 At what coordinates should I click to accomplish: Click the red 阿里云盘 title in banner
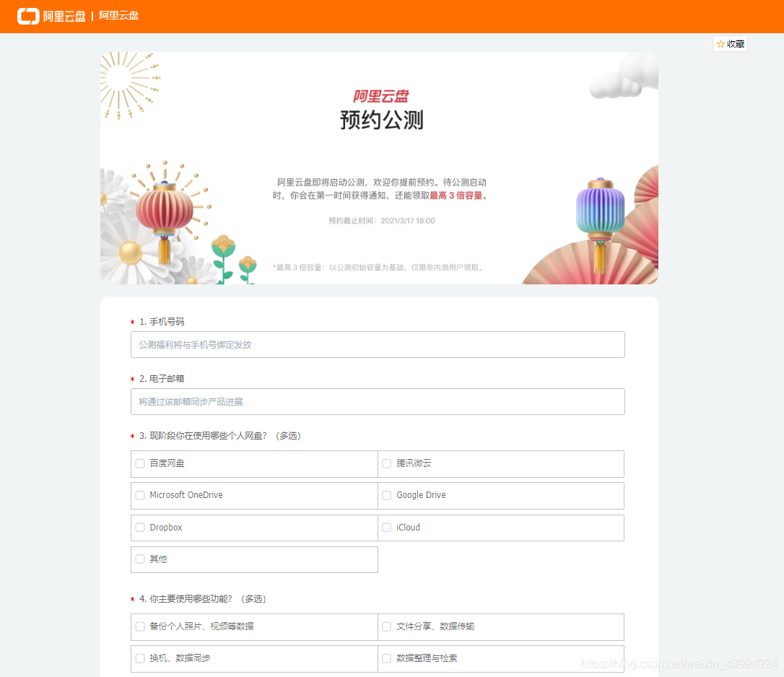[381, 96]
